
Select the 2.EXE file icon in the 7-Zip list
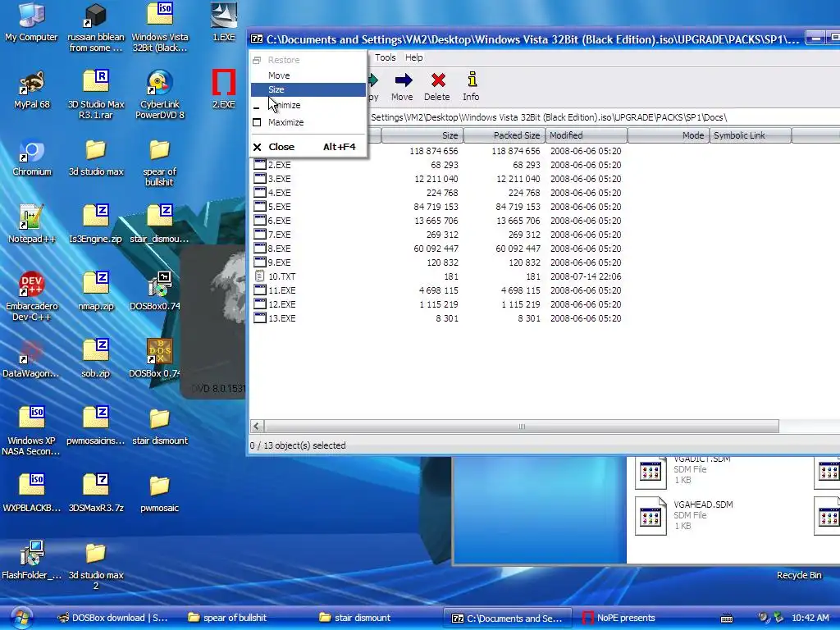tap(260, 164)
